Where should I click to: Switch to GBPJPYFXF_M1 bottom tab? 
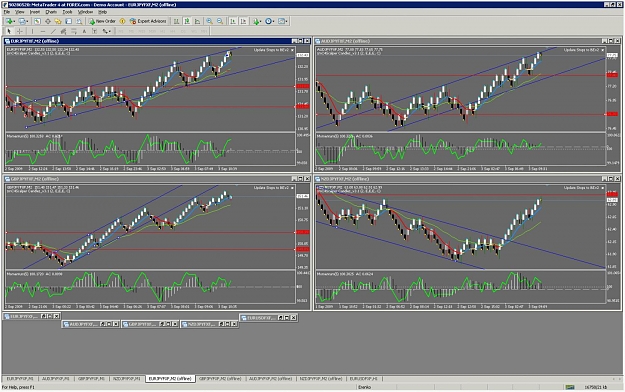91,378
